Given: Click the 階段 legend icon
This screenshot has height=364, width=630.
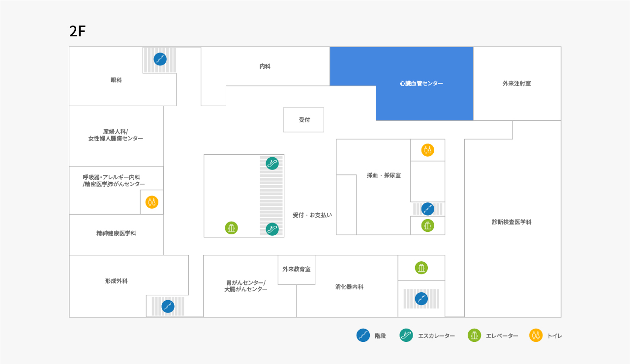Looking at the screenshot, I should tap(363, 336).
